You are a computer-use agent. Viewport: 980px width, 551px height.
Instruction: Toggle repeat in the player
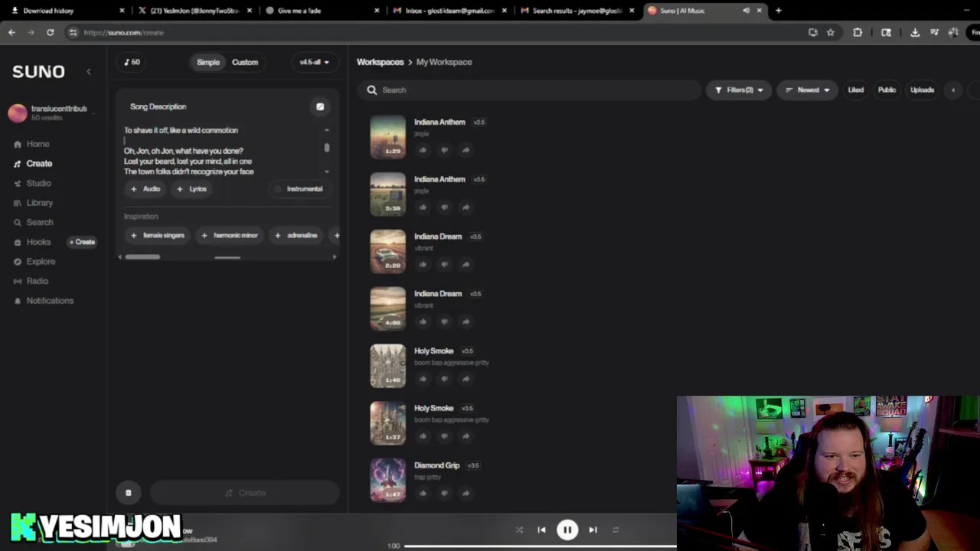pyautogui.click(x=615, y=530)
